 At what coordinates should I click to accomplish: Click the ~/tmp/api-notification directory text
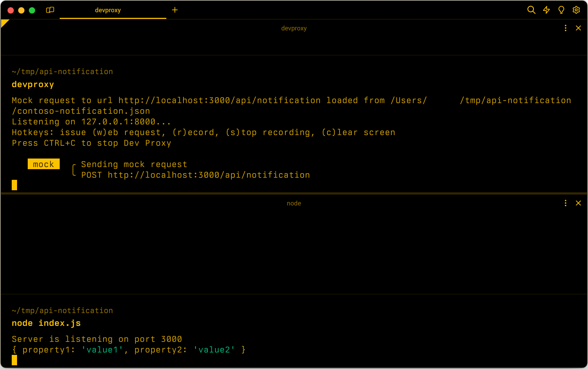click(62, 71)
